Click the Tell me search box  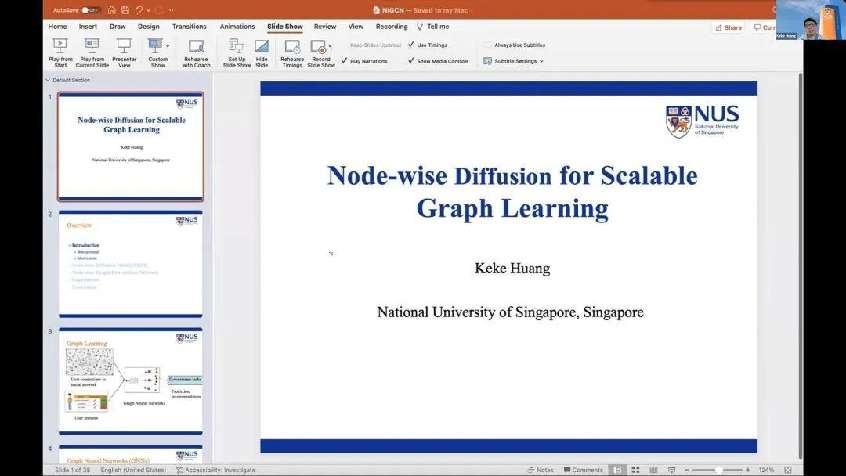point(433,26)
